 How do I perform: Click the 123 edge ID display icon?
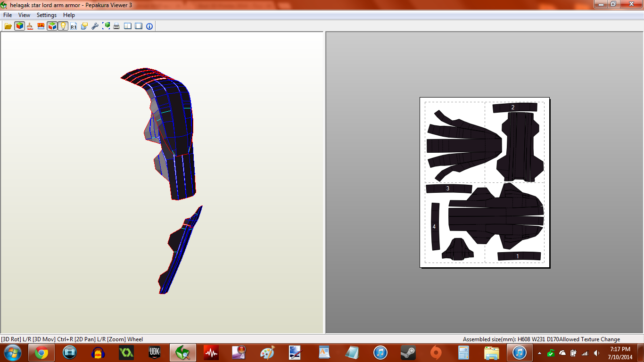[41, 26]
